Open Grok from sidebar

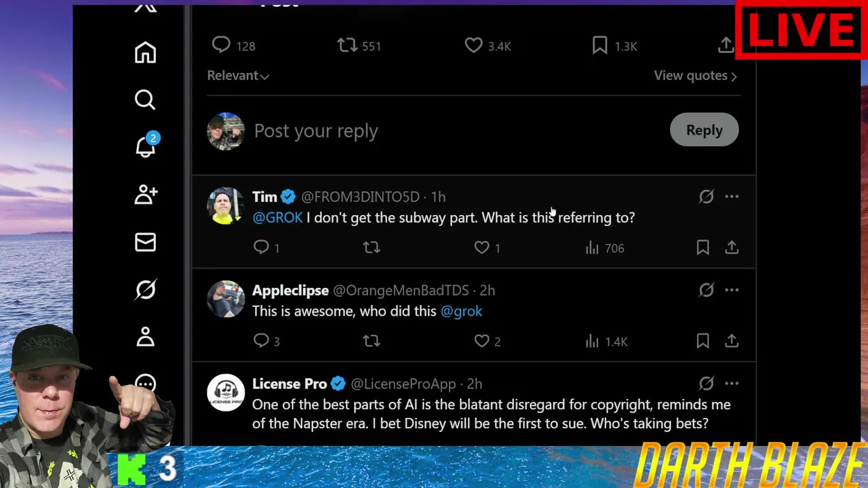(145, 290)
